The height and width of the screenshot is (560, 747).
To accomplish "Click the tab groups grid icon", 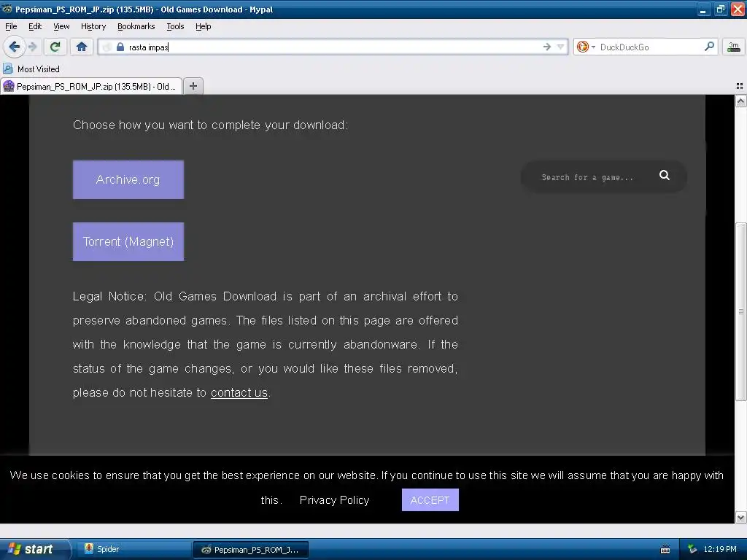I will [x=740, y=86].
